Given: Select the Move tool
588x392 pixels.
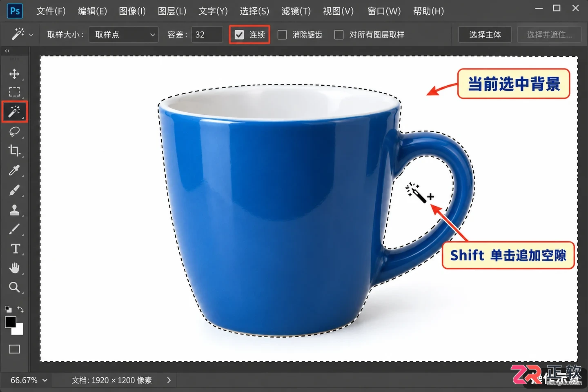Looking at the screenshot, I should (14, 74).
